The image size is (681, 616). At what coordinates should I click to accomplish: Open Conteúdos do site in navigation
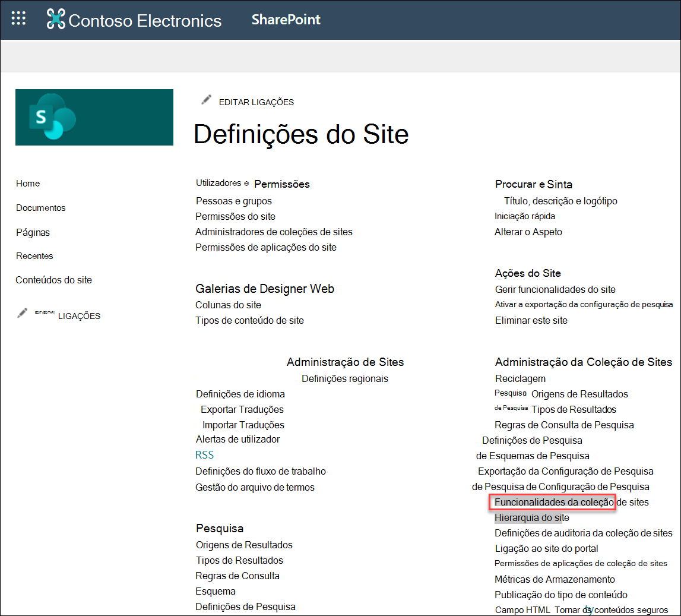coord(54,280)
